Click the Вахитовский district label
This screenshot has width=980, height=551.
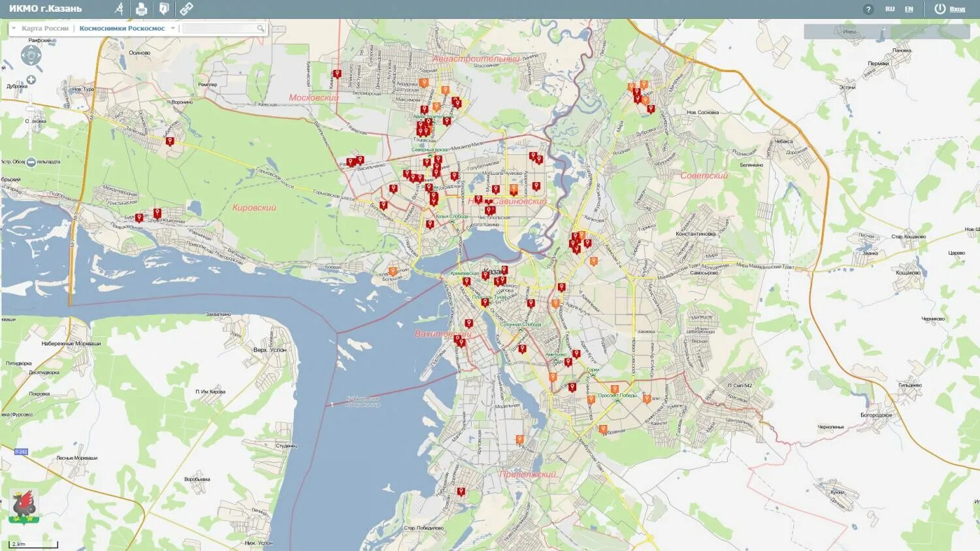click(x=442, y=334)
